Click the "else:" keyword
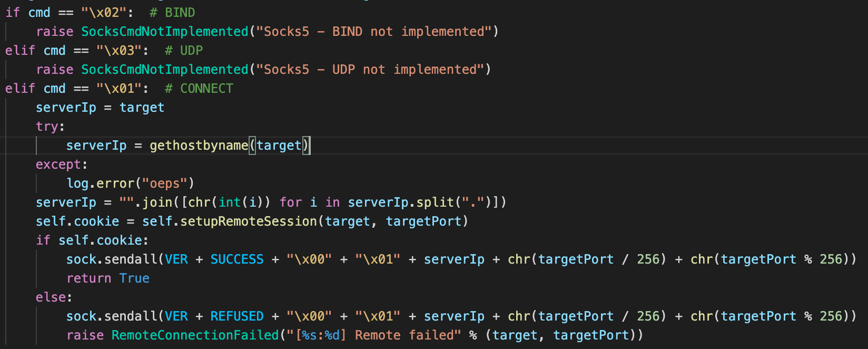This screenshot has width=868, height=349. pos(54,297)
